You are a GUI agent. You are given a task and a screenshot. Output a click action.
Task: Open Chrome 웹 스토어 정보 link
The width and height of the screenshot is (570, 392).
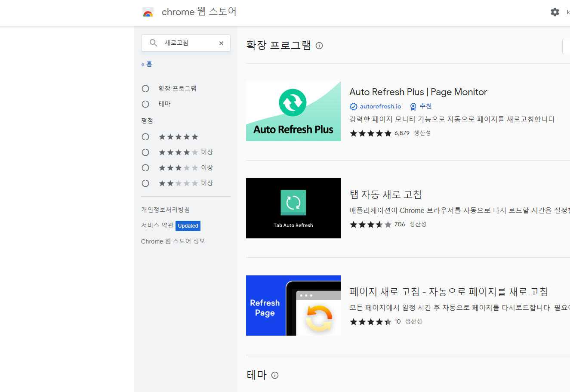(x=173, y=241)
